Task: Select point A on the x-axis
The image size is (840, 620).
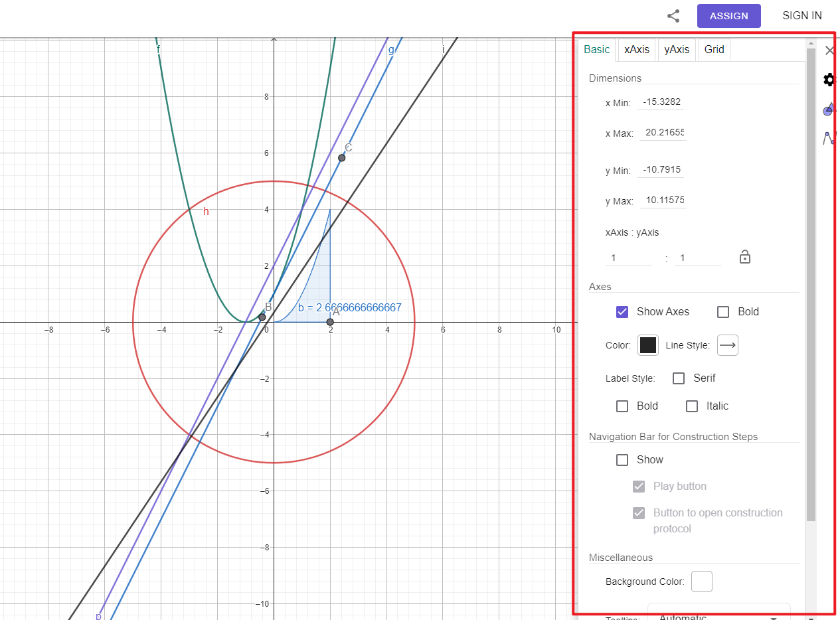Action: click(x=330, y=322)
